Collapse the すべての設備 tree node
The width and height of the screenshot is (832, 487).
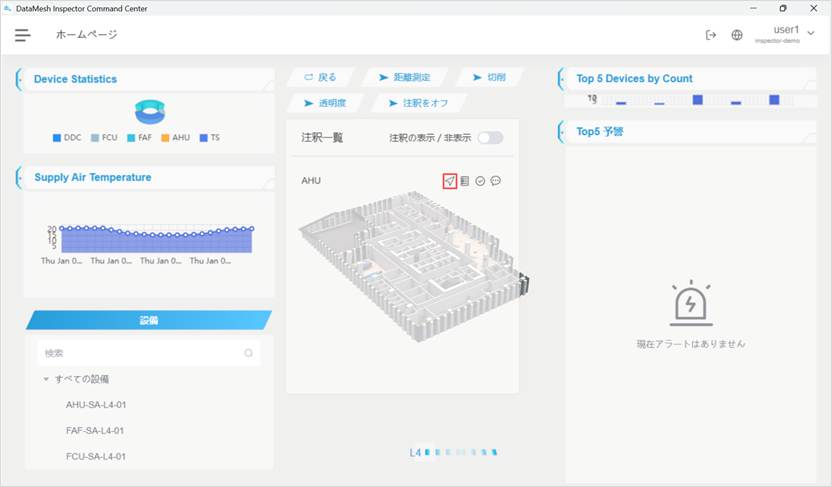(46, 379)
